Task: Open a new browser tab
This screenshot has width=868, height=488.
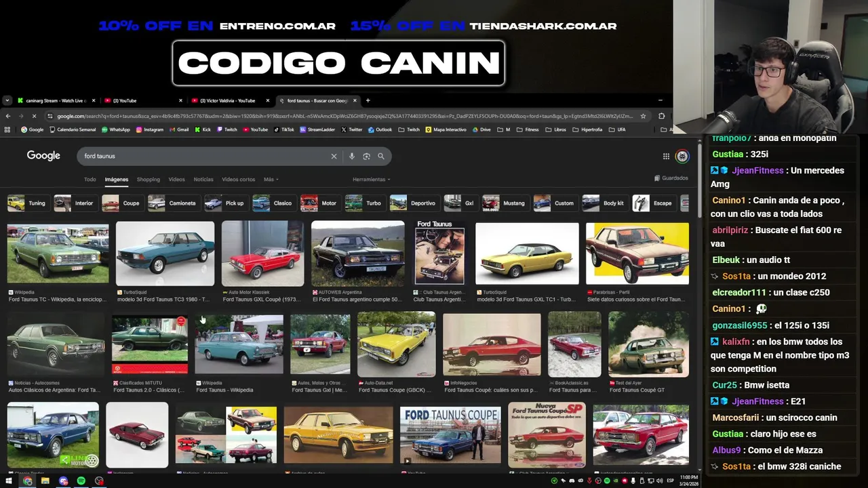Action: coord(368,100)
